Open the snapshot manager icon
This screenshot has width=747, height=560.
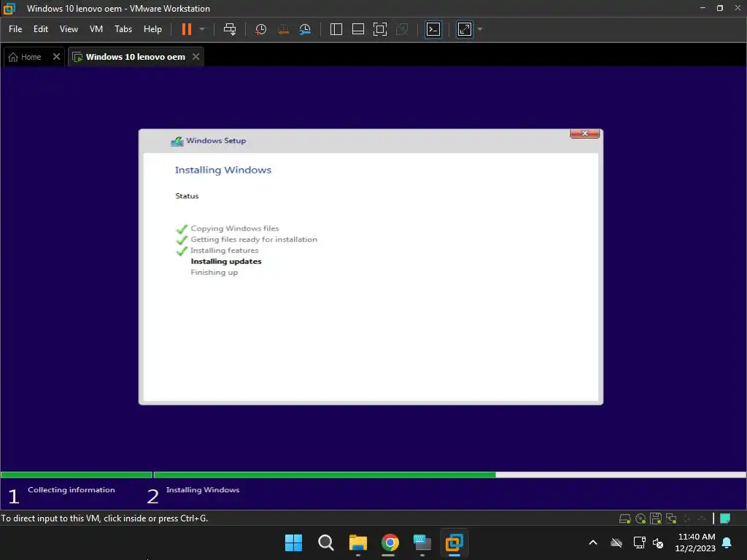point(305,29)
